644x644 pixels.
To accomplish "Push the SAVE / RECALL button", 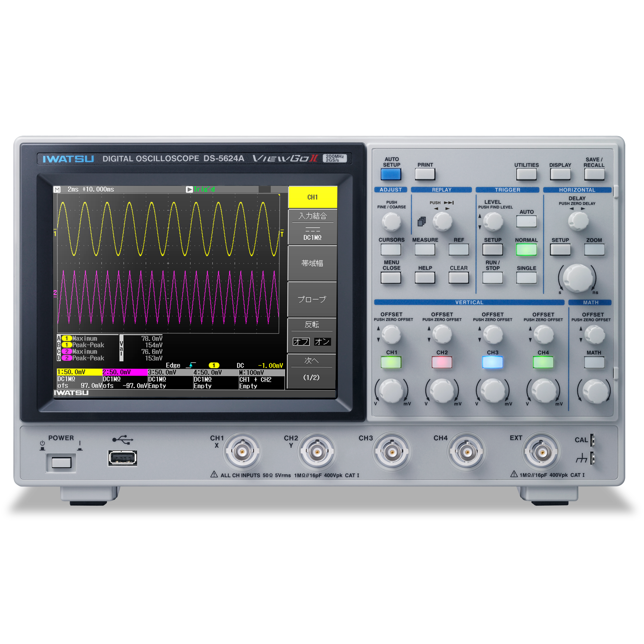I will tap(594, 174).
